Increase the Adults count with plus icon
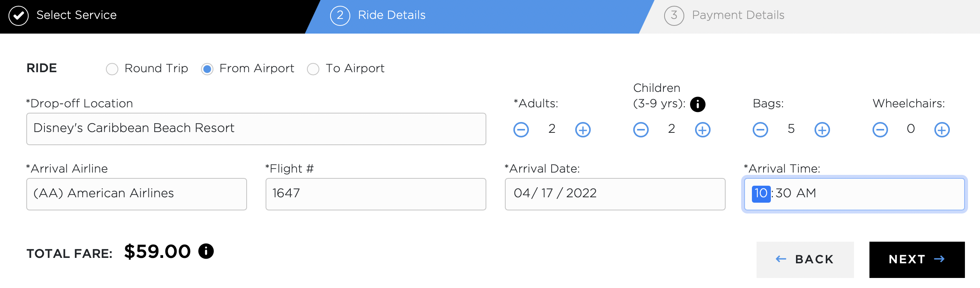980x288 pixels. coord(583,130)
